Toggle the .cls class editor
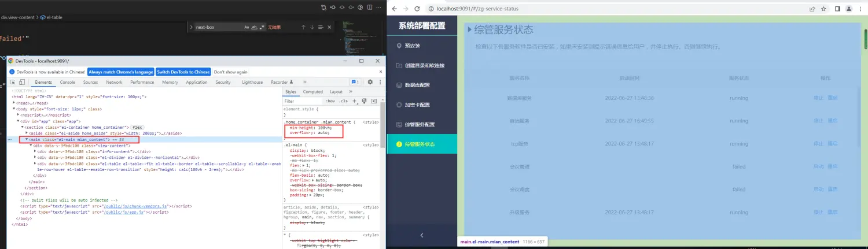The width and height of the screenshot is (868, 249). tap(344, 101)
